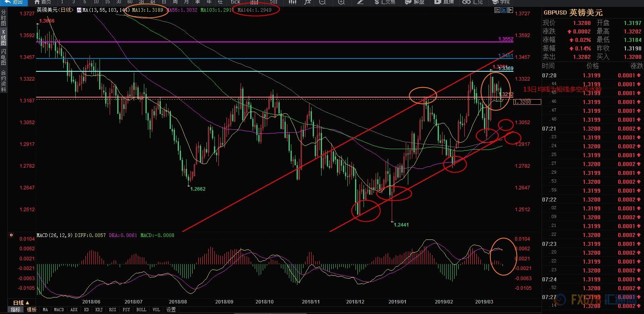Open the 5日 multi-day selector

(274, 2)
